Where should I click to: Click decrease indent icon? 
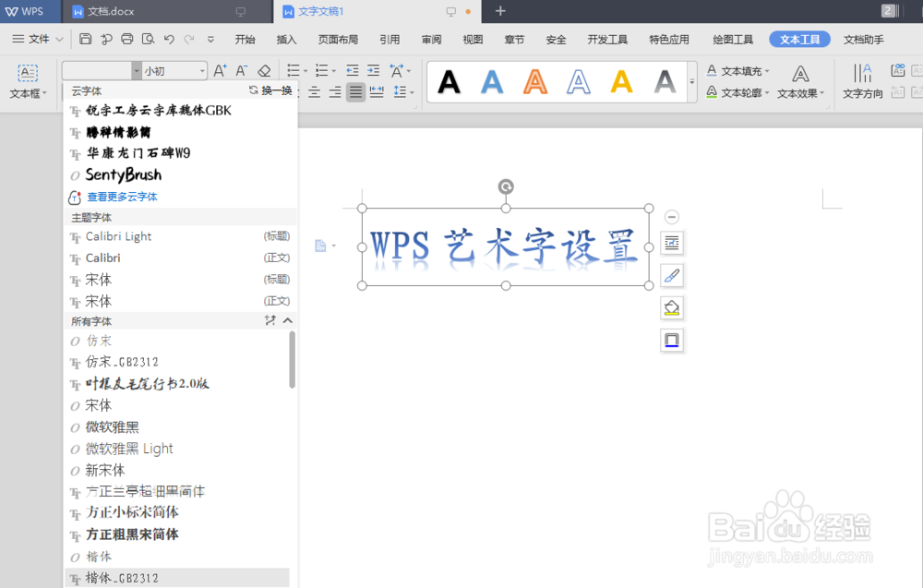pyautogui.click(x=352, y=71)
